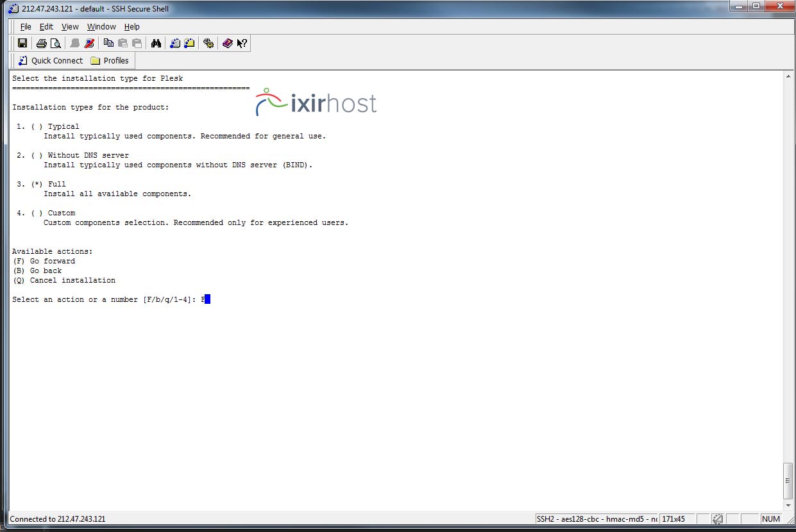Open the Settings gears icon

pyautogui.click(x=208, y=44)
